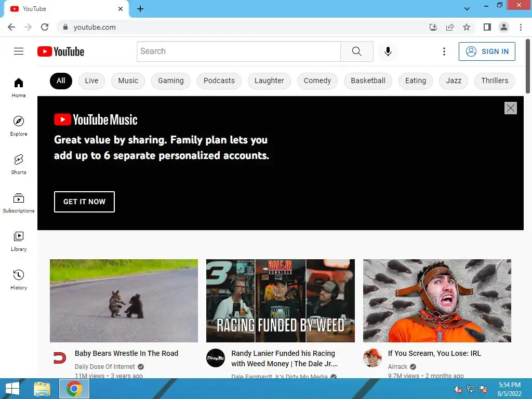
Task: Select the Gaming filter chip
Action: 170,81
